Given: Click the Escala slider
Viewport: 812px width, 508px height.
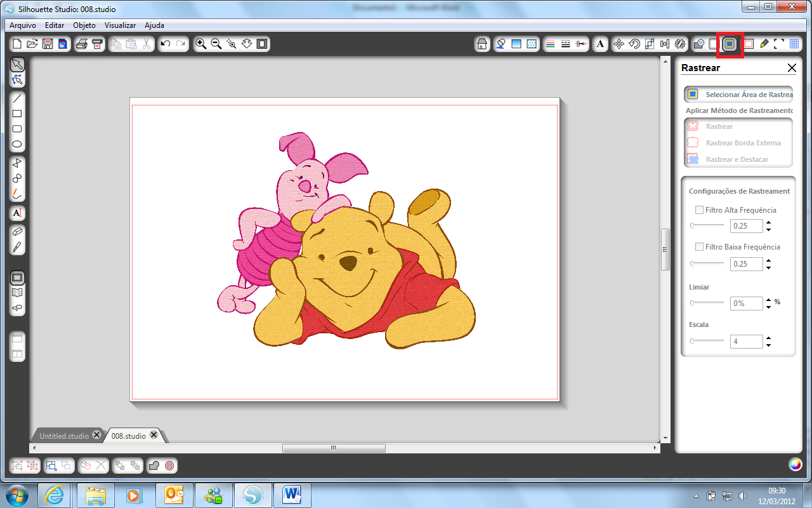Looking at the screenshot, I should tap(707, 341).
